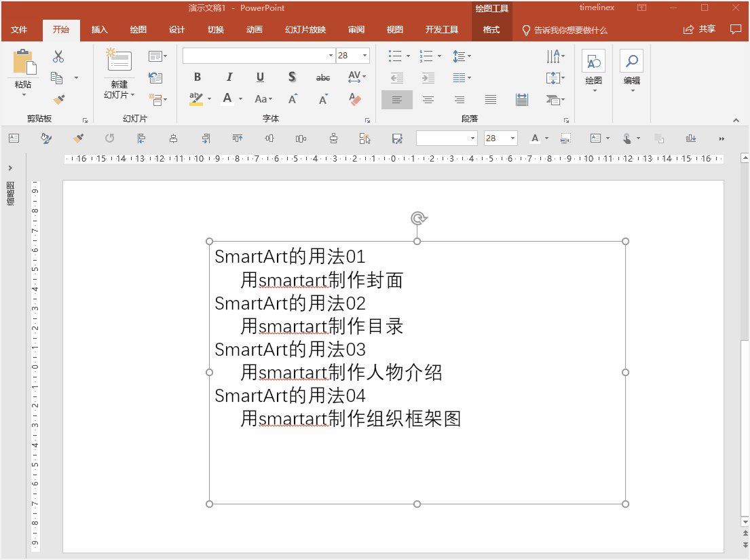Image resolution: width=750 pixels, height=560 pixels.
Task: Toggle Bold formatting on selected text
Action: (197, 77)
